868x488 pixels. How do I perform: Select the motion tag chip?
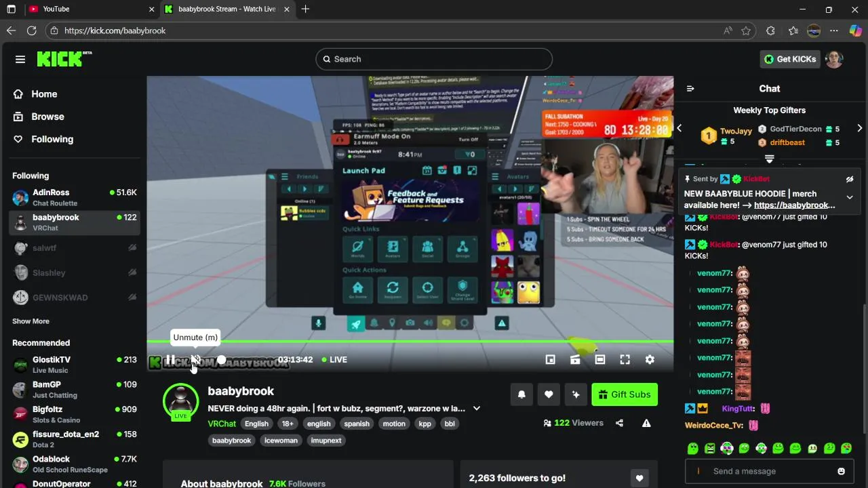(x=394, y=424)
